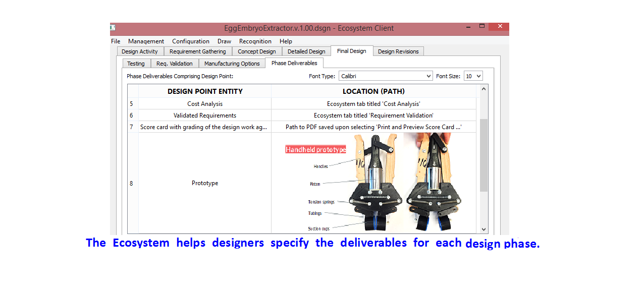Select the Cost Analysis row cell
This screenshot has width=644, height=288.
205,104
